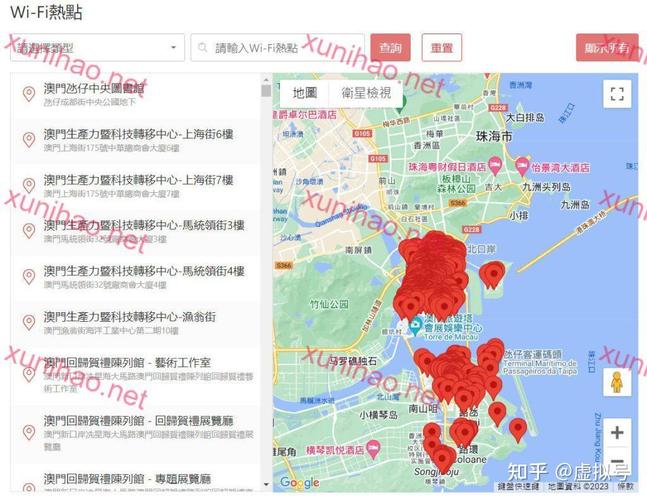The width and height of the screenshot is (647, 500).
Task: Click 板樟山森林公园 park label
Action: (x=457, y=184)
